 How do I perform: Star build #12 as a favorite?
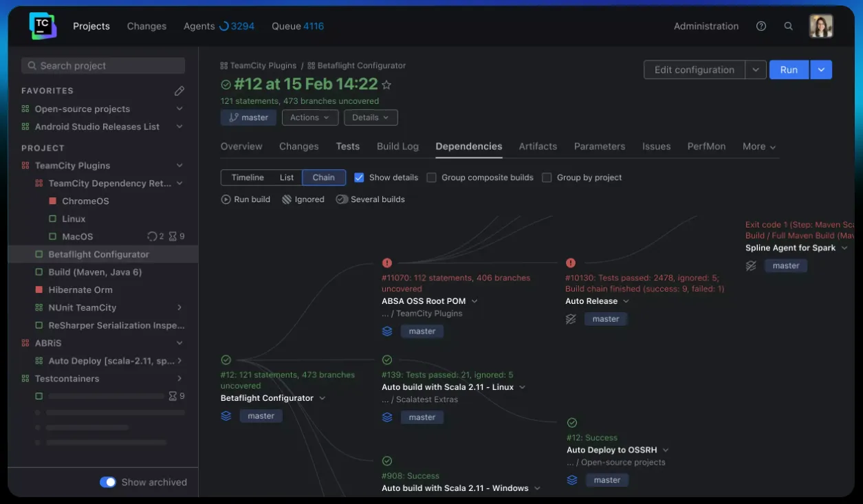(x=386, y=85)
